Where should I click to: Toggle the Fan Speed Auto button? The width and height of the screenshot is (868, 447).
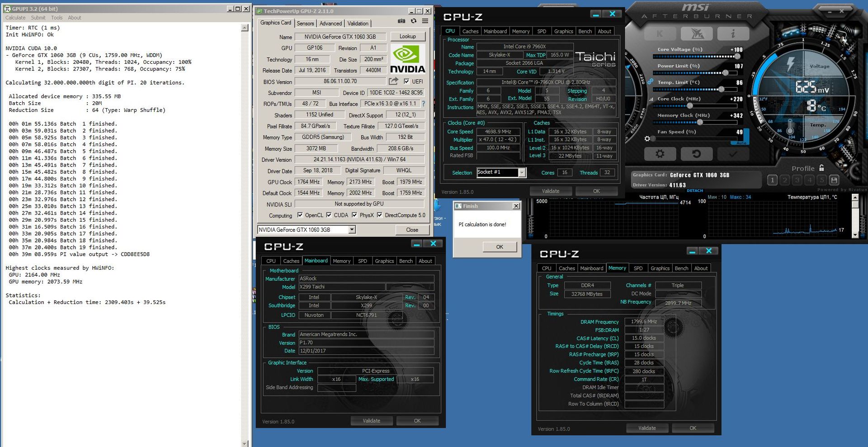pos(741,143)
